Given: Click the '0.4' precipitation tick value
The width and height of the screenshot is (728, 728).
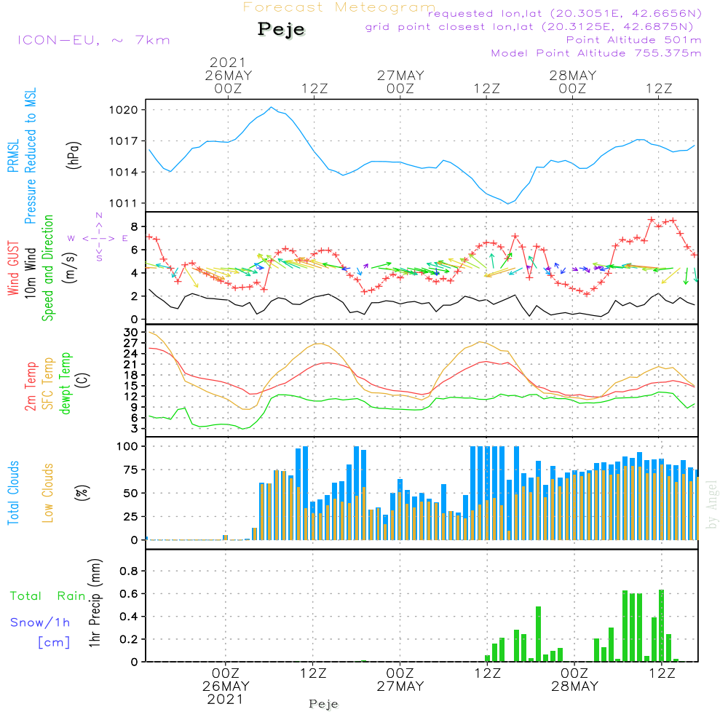Looking at the screenshot, I should [x=129, y=617].
